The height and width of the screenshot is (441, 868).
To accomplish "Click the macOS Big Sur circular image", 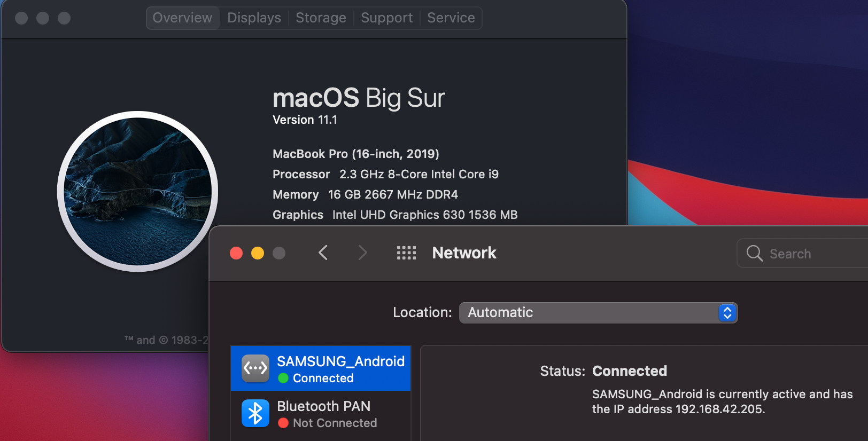I will pyautogui.click(x=137, y=191).
